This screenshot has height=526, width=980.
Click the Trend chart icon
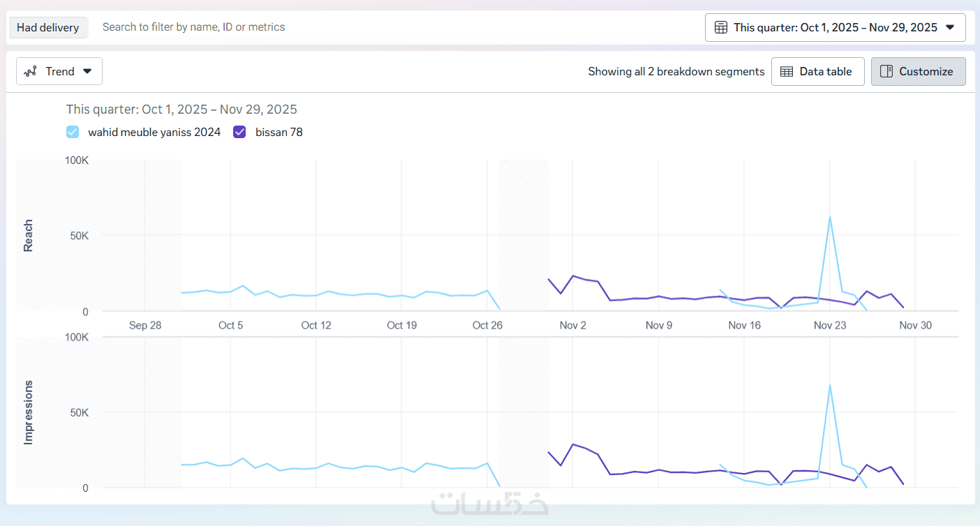click(x=30, y=71)
